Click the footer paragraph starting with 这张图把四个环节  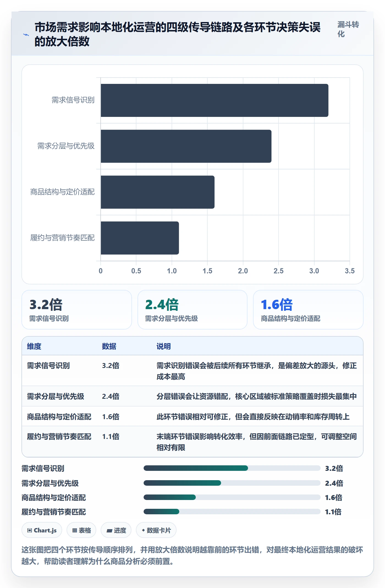click(192, 556)
